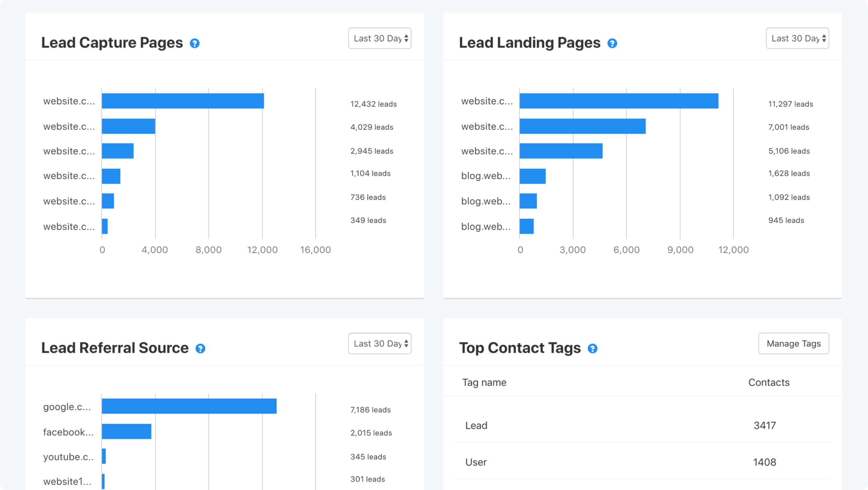Click the google.c... referral source label
The width and height of the screenshot is (868, 490).
[68, 407]
